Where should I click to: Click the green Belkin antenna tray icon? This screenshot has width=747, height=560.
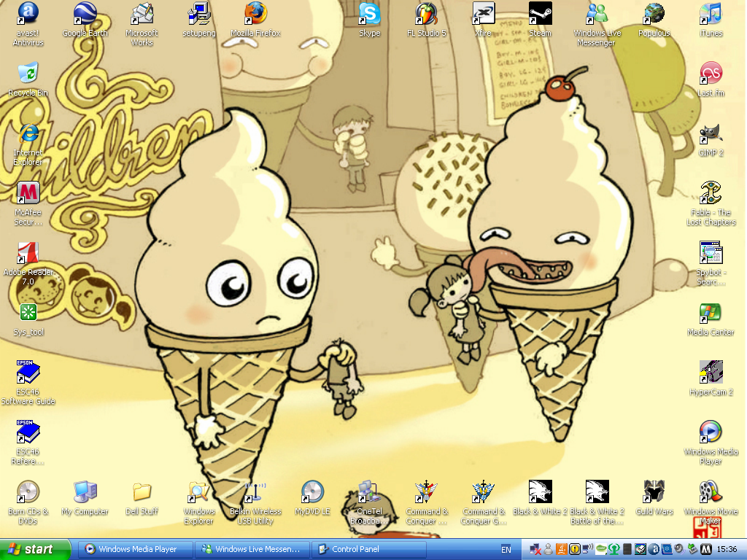tap(614, 549)
